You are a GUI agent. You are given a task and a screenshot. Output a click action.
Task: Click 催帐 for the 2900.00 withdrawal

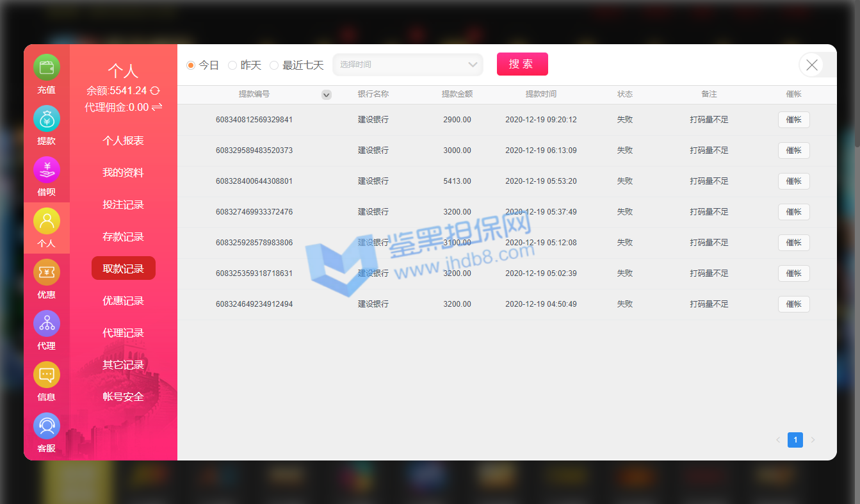click(793, 120)
